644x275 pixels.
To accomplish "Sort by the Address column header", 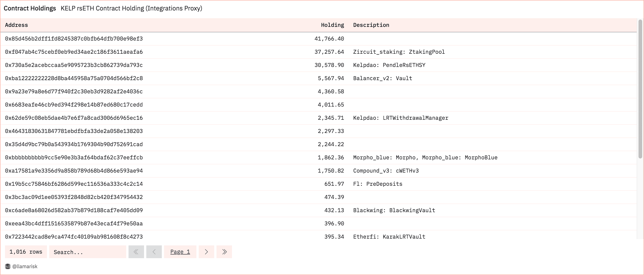I will (x=16, y=25).
